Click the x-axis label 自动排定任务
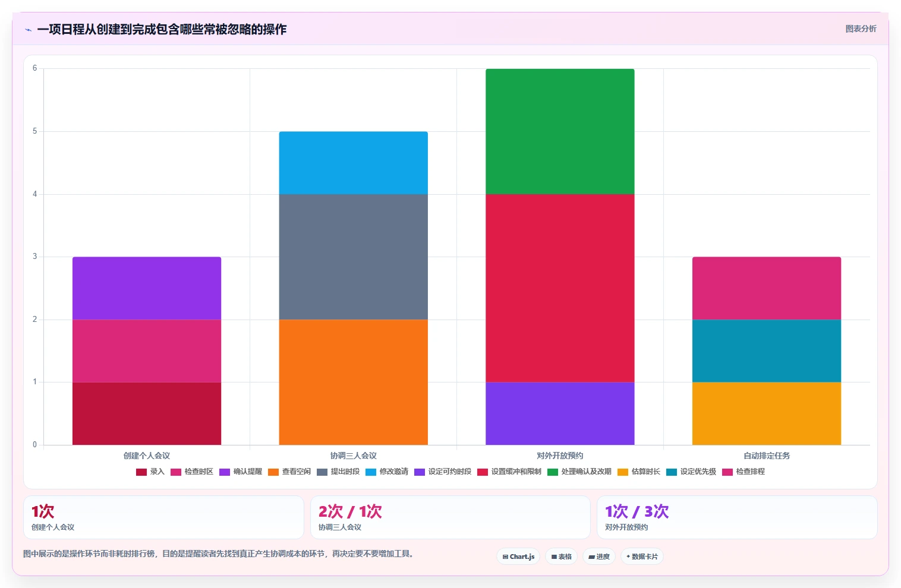 click(767, 456)
